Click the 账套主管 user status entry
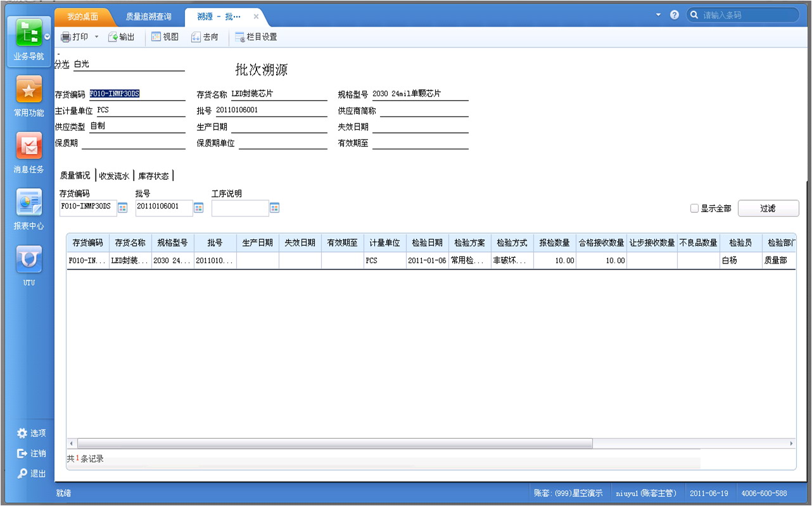The height and width of the screenshot is (506, 812). (x=646, y=493)
